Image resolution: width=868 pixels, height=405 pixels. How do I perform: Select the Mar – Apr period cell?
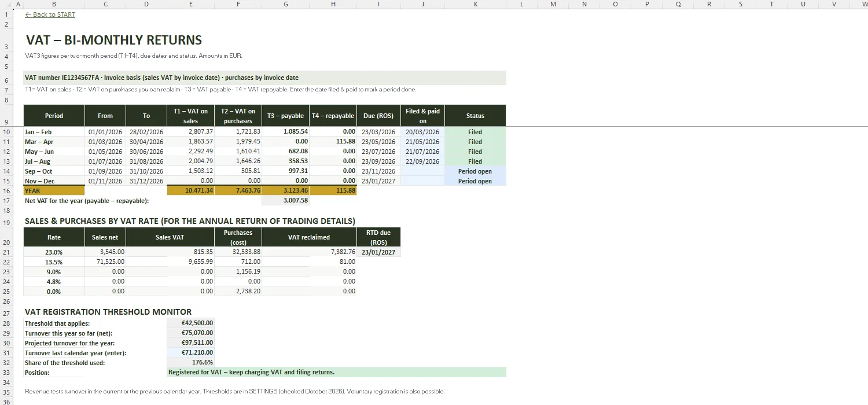click(x=54, y=142)
